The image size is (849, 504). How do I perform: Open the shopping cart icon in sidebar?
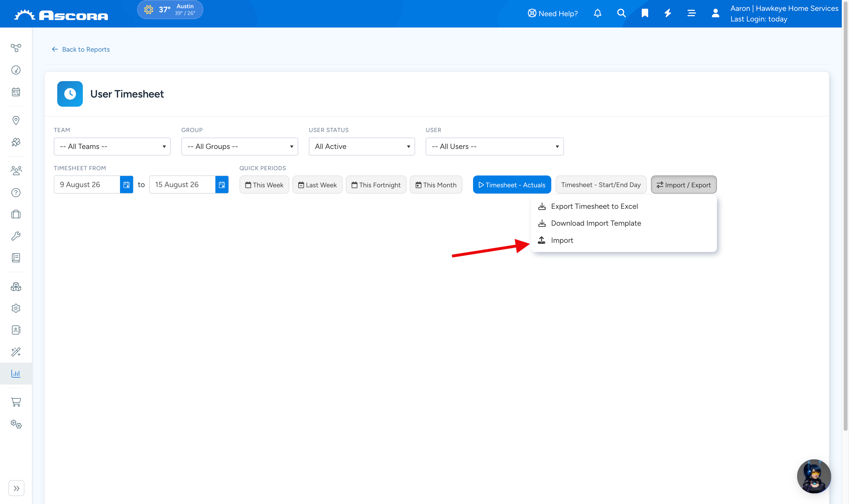pyautogui.click(x=16, y=402)
